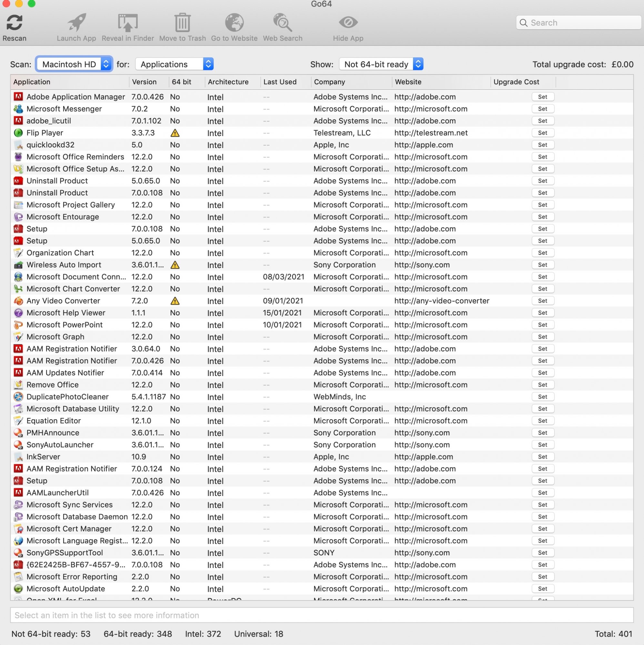
Task: Click the Hide App eye icon
Action: 348,22
